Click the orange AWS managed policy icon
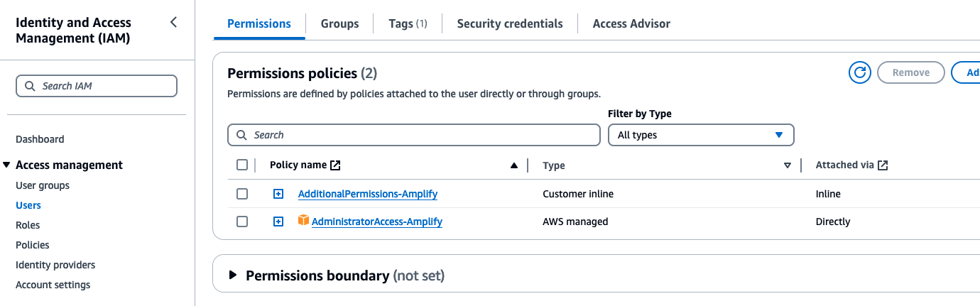 pyautogui.click(x=303, y=221)
